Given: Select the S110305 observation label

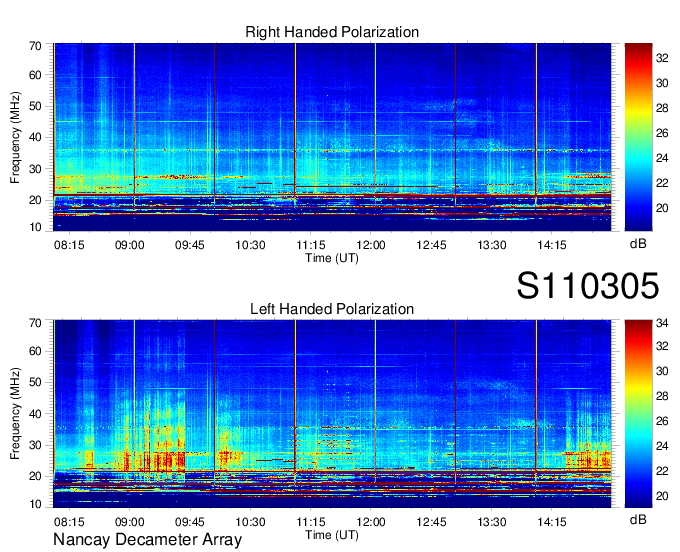Looking at the screenshot, I should pyautogui.click(x=588, y=285).
